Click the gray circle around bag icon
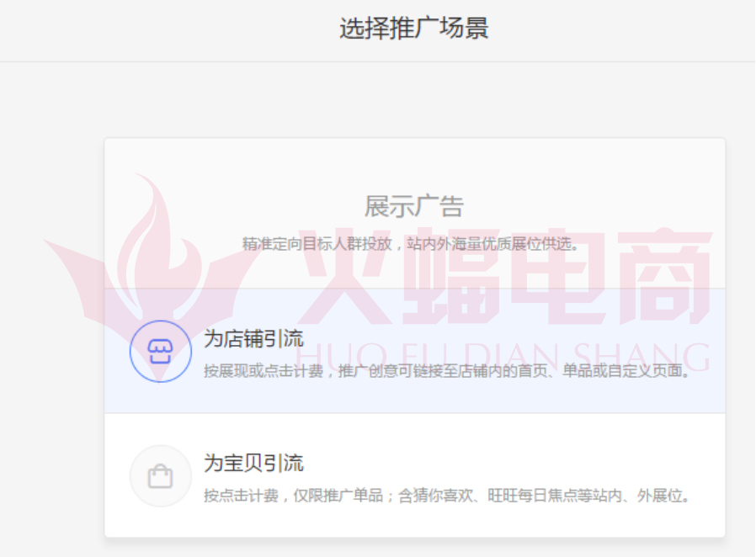 160,476
